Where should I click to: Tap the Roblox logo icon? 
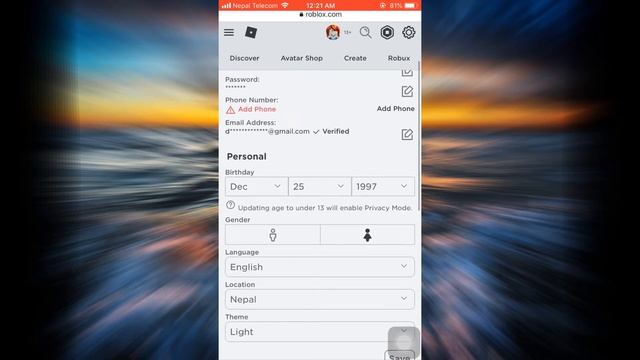pyautogui.click(x=251, y=32)
